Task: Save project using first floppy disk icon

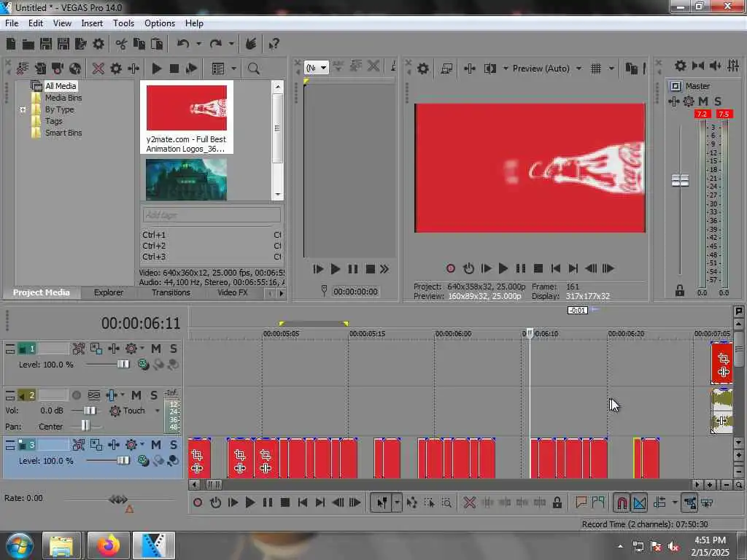Action: tap(46, 44)
